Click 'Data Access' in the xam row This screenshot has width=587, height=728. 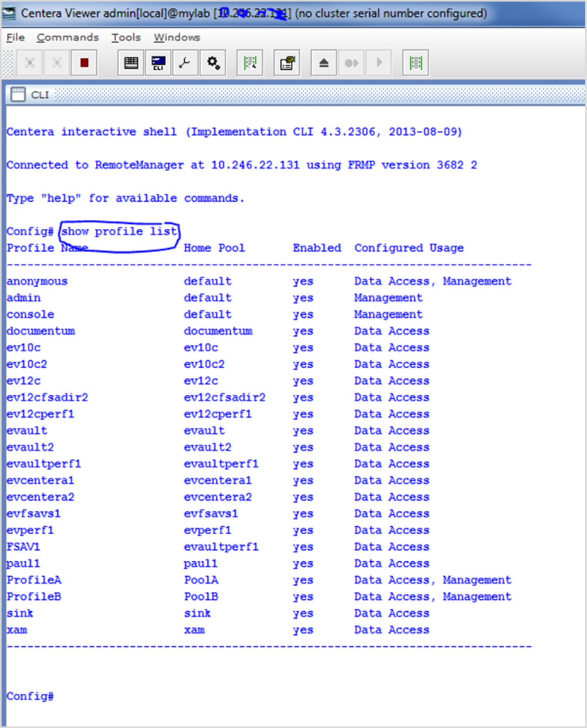point(392,629)
